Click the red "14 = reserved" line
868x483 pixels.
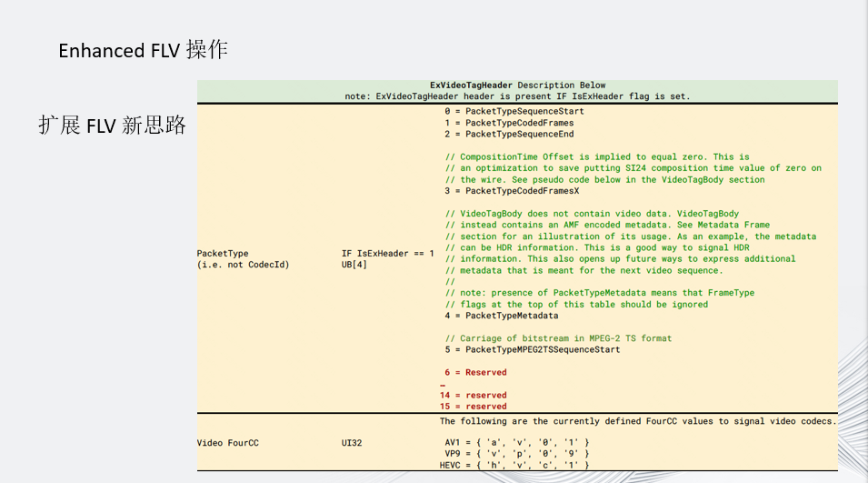[x=473, y=395]
